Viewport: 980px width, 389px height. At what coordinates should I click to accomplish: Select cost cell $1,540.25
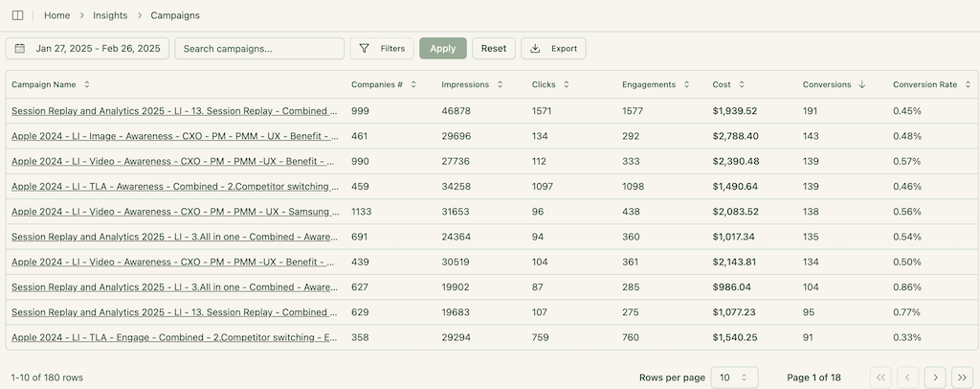coord(735,337)
